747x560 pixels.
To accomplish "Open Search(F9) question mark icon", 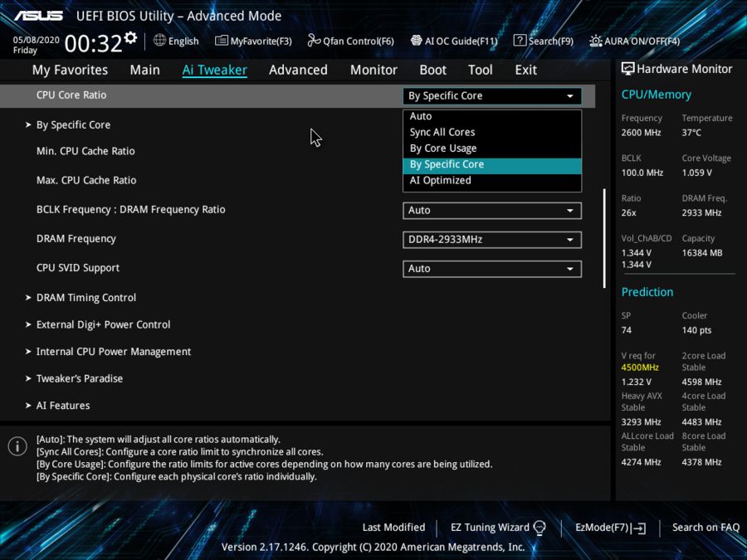I will (x=520, y=41).
